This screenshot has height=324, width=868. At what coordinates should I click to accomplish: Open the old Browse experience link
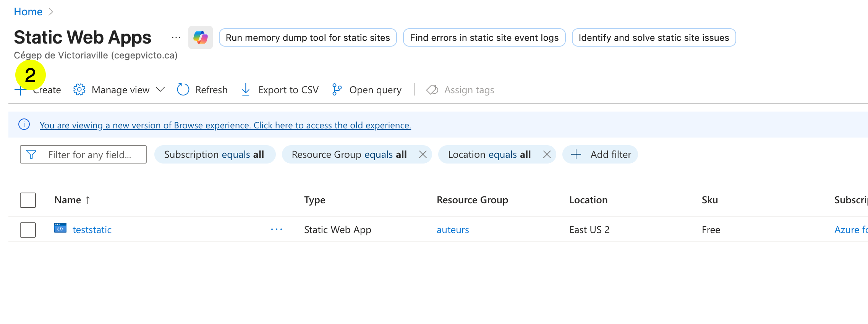[x=225, y=125]
